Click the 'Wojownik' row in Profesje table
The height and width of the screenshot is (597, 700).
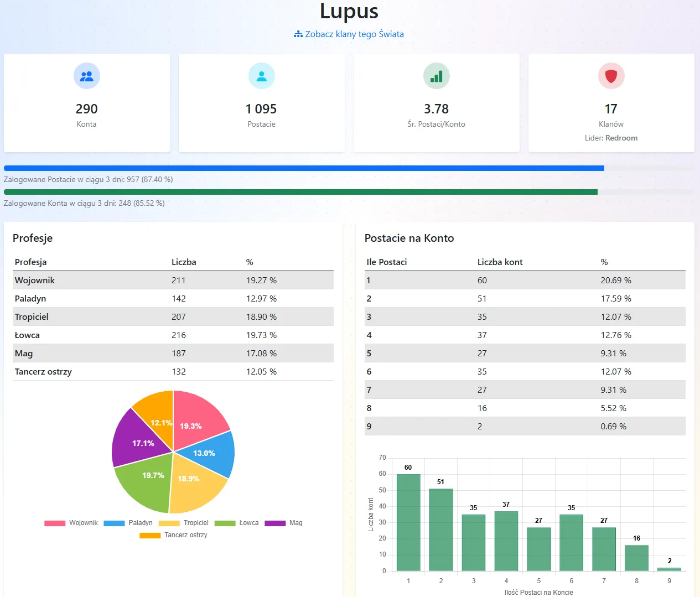pos(173,281)
